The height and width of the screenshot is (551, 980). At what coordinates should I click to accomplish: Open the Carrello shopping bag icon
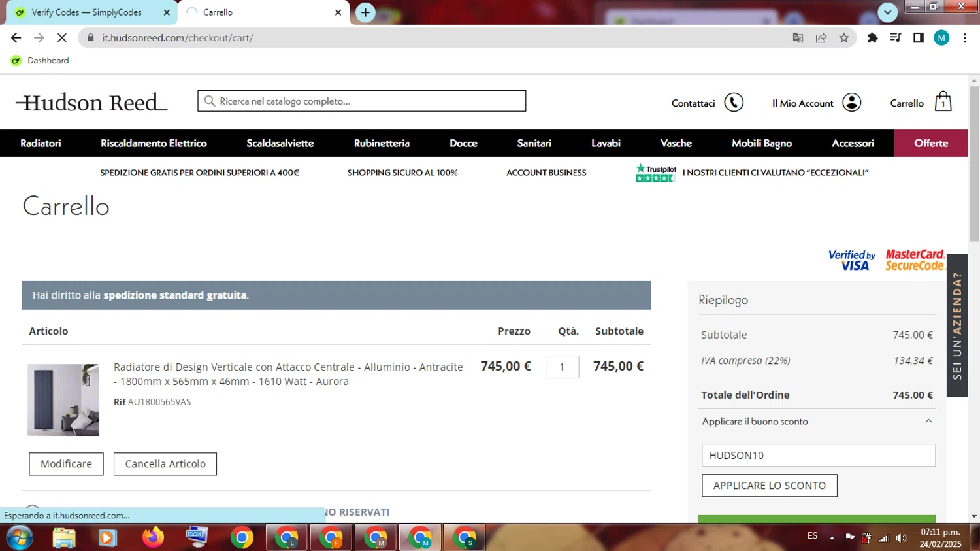pyautogui.click(x=943, y=102)
